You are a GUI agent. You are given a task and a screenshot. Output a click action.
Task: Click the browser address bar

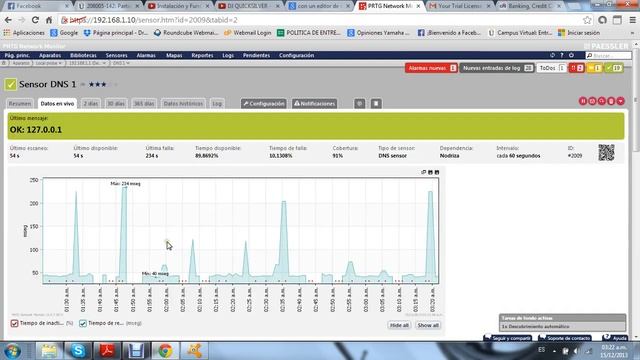[322, 20]
